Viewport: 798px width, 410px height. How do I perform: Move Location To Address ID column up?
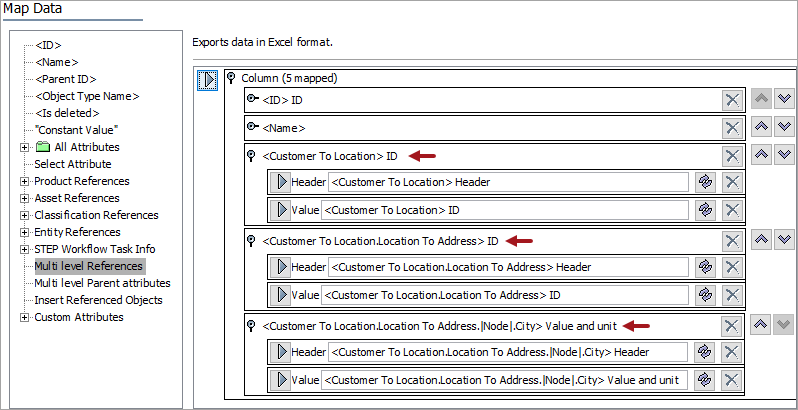(x=761, y=240)
